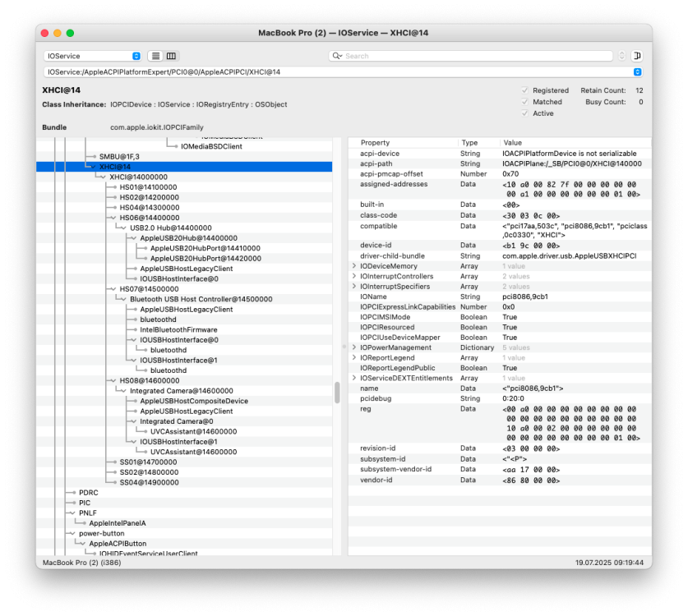Expand the IOPowerManagement dictionary
Viewport: 688px width, 616px height.
coord(354,347)
